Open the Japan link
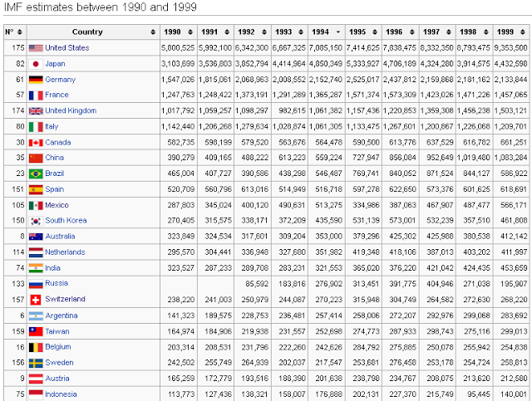532x401 pixels. click(55, 64)
